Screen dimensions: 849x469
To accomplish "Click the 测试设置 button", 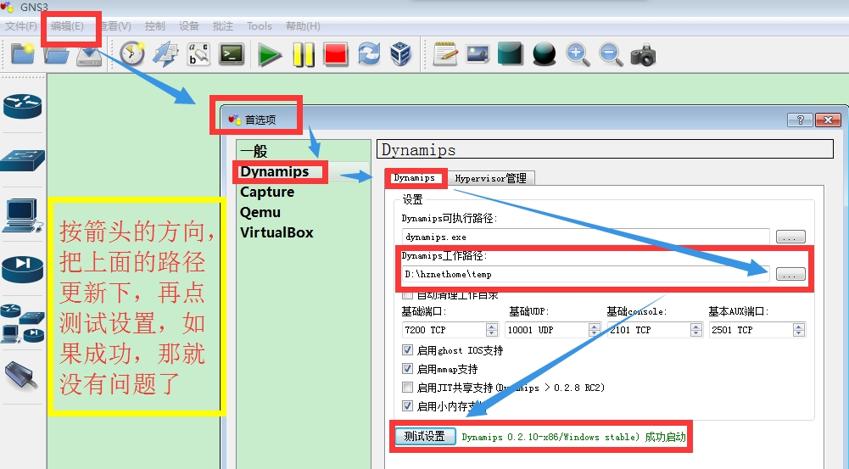I will click(x=424, y=436).
